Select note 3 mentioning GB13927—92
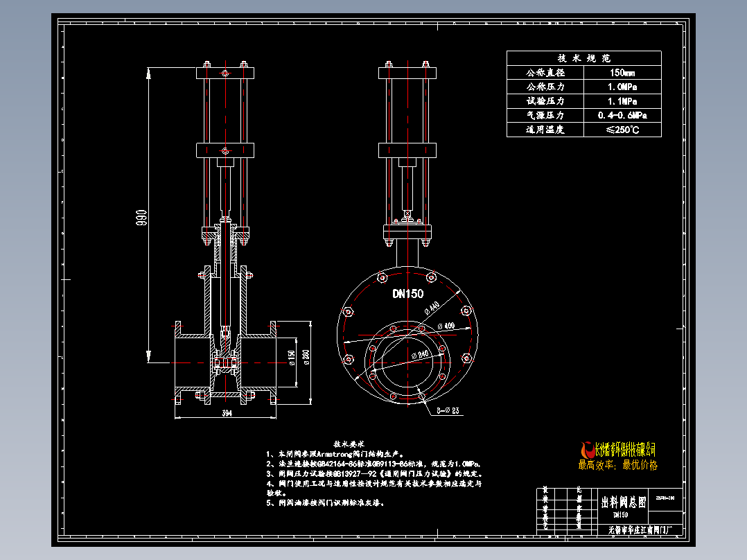Screen dimensions: 747x560 [375, 474]
